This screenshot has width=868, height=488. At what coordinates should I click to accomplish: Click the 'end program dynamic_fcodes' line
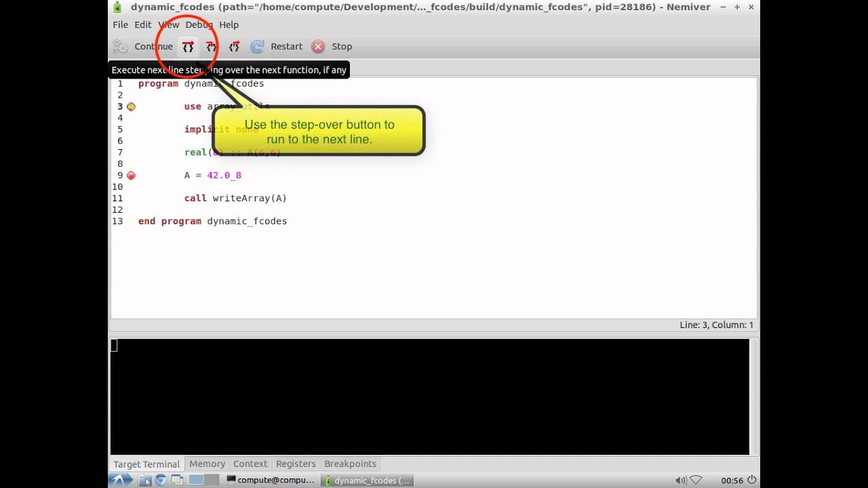212,222
